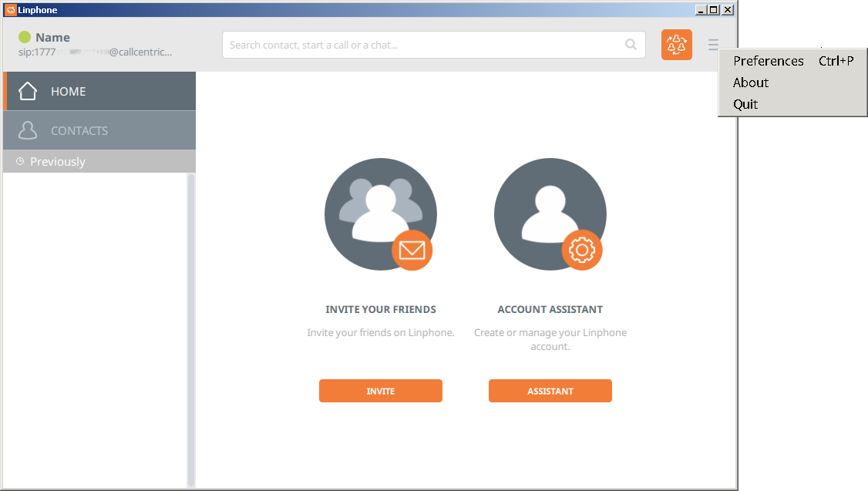Click the search magnifier icon
Screen dimensions: 868x491
coord(631,44)
